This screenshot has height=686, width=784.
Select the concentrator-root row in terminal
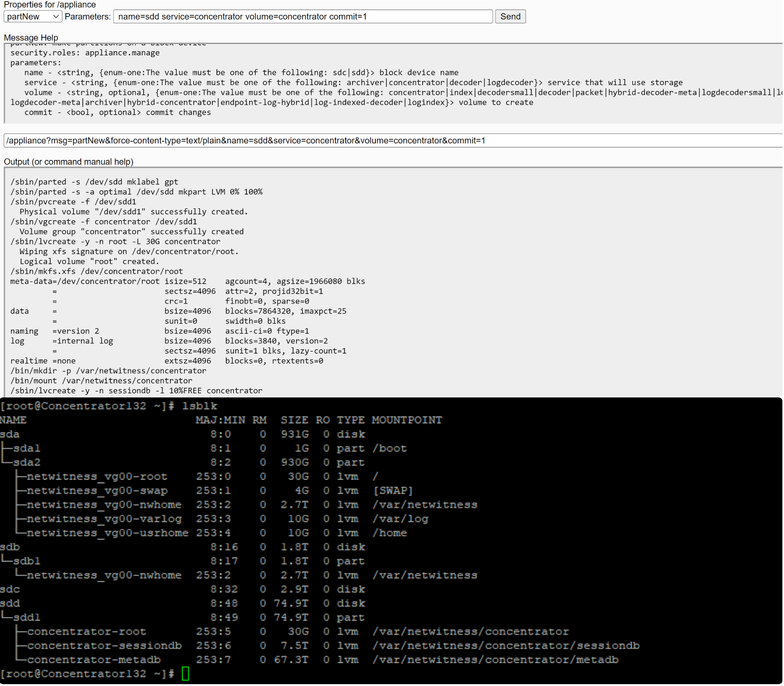pyautogui.click(x=86, y=631)
